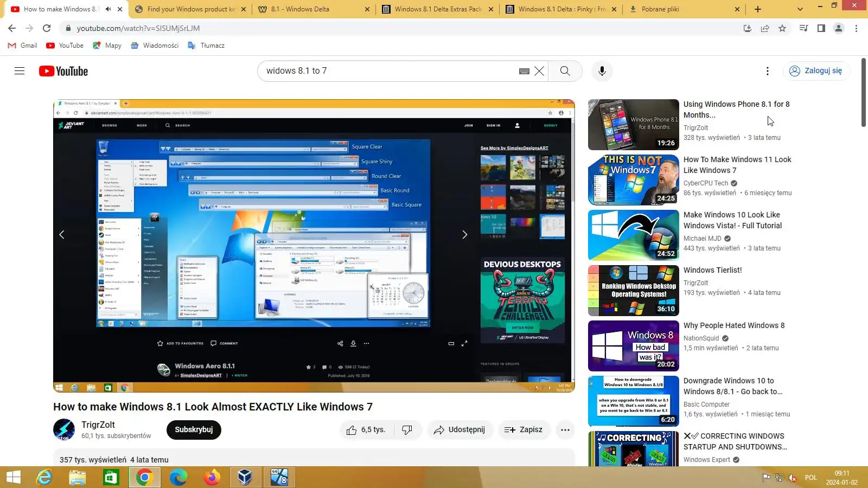The width and height of the screenshot is (868, 488).
Task: Click the POL language indicator
Action: [x=811, y=478]
